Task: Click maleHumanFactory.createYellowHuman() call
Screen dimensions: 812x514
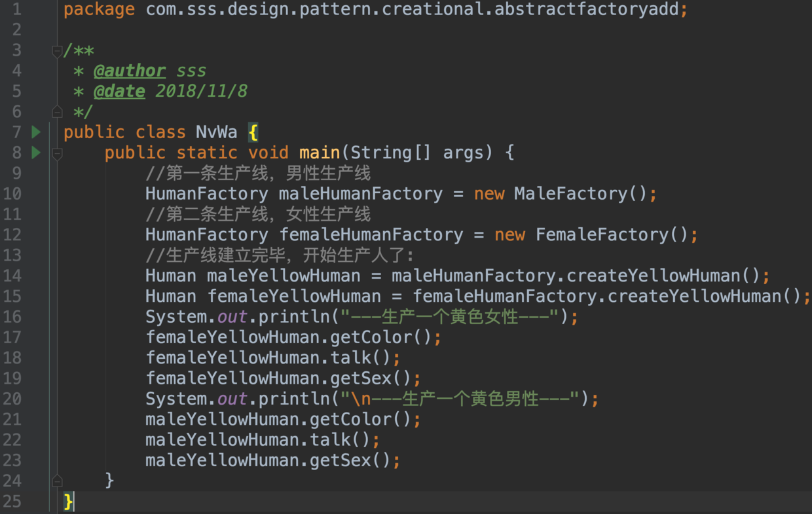Action: 576,276
